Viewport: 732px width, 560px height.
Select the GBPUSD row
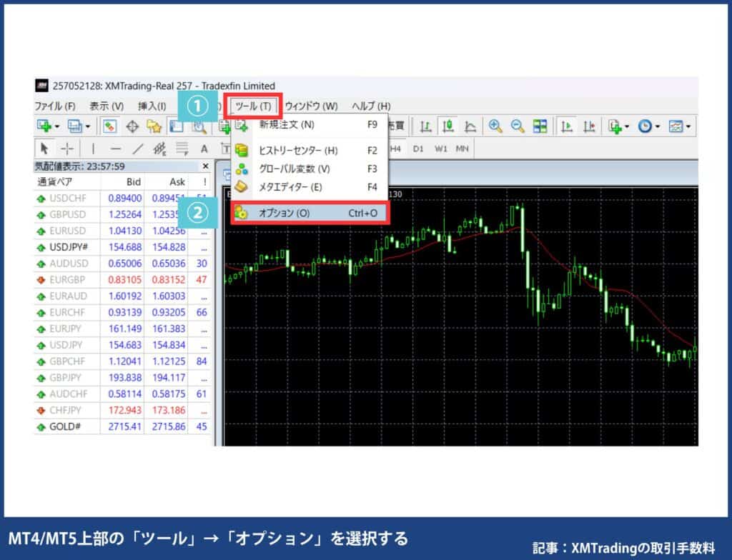coord(122,215)
